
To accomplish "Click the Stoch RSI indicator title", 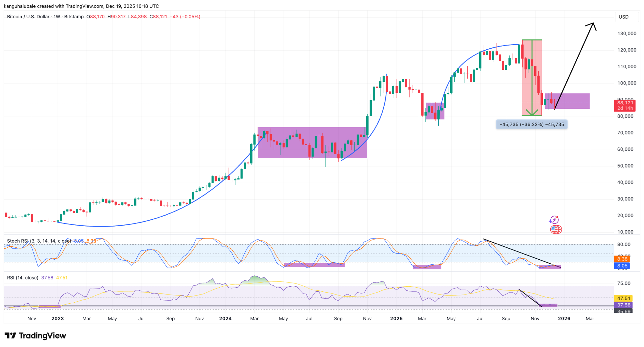I will [x=38, y=241].
